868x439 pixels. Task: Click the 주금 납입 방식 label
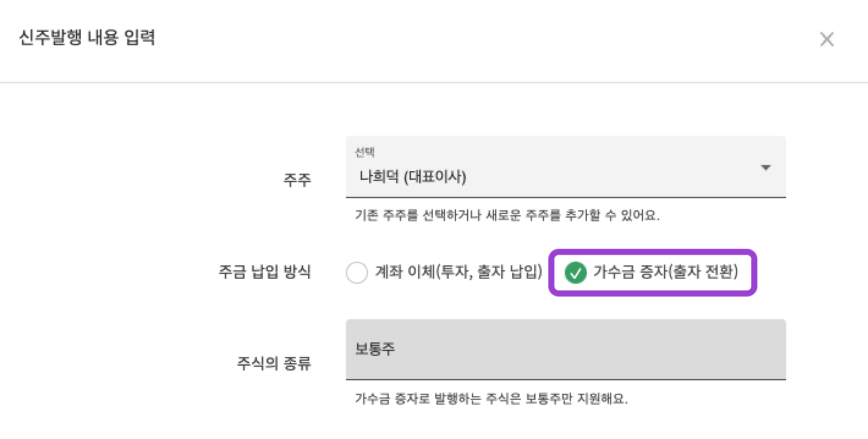point(265,272)
